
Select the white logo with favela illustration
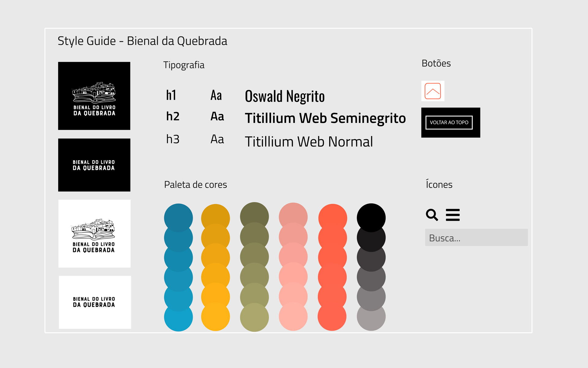point(94,233)
